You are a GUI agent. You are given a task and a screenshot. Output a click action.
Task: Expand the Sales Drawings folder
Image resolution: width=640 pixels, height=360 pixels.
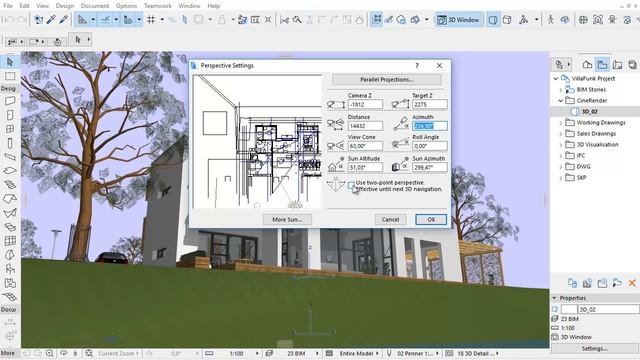[x=561, y=133]
